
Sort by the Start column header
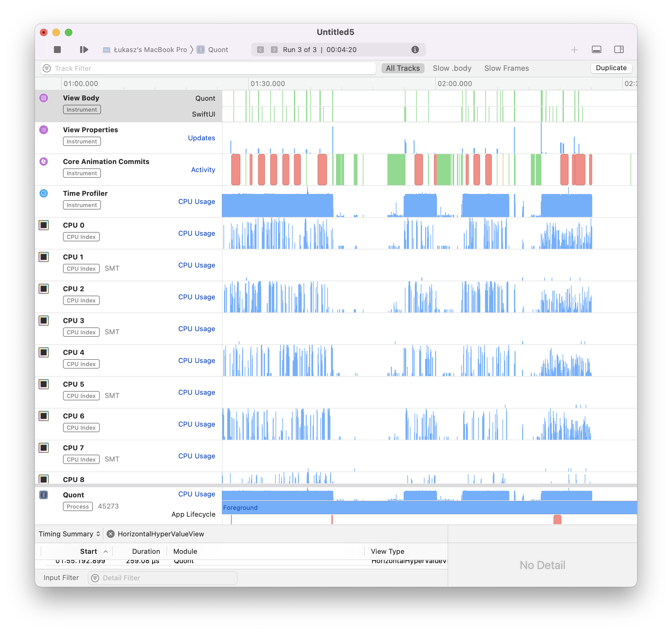(89, 552)
